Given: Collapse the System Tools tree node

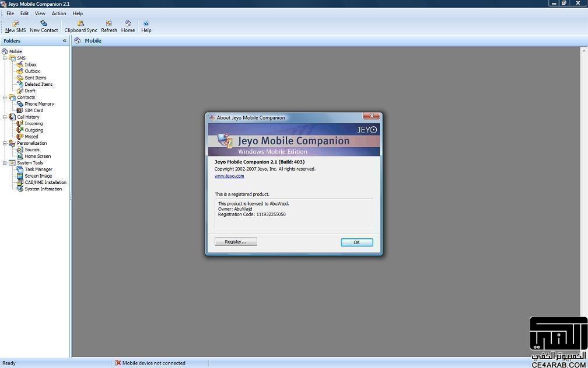Looking at the screenshot, I should point(5,163).
